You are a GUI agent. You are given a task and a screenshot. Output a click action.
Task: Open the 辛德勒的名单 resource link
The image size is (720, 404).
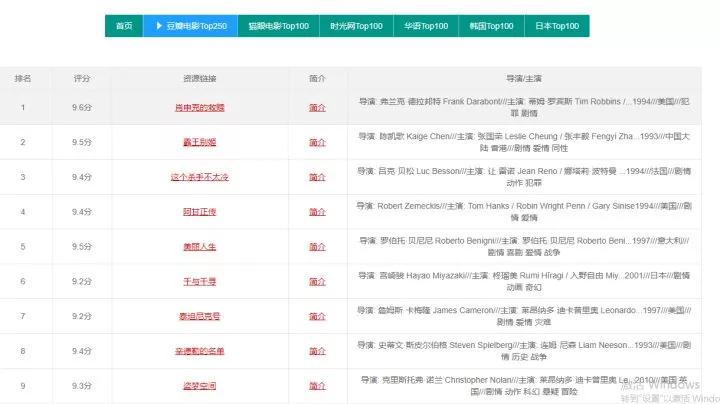[x=200, y=351]
